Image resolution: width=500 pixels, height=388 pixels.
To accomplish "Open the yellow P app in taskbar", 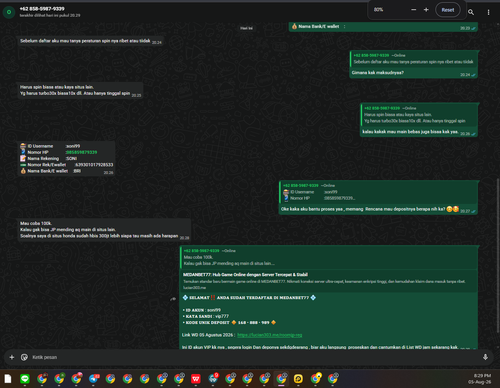I will (x=298, y=379).
